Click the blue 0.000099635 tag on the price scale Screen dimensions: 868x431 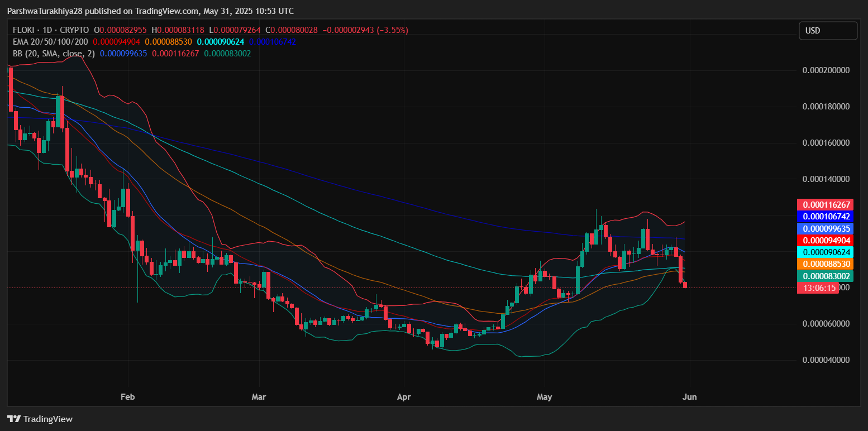point(826,229)
